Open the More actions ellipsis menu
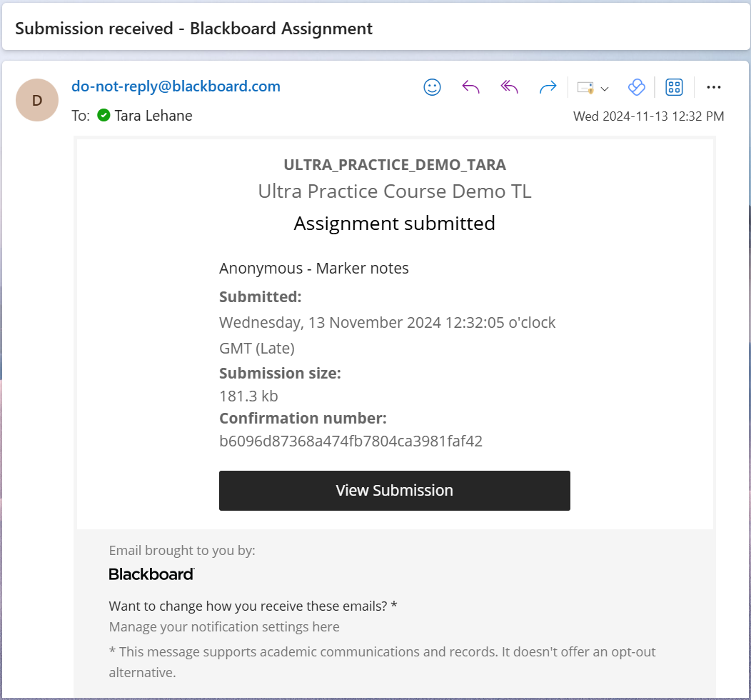Image resolution: width=751 pixels, height=700 pixels. [713, 87]
